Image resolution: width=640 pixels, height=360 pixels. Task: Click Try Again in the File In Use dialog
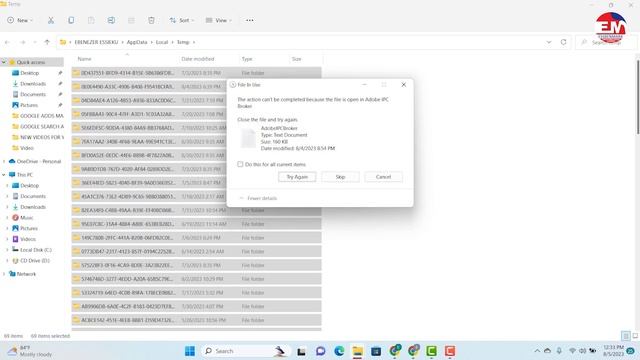(x=297, y=177)
